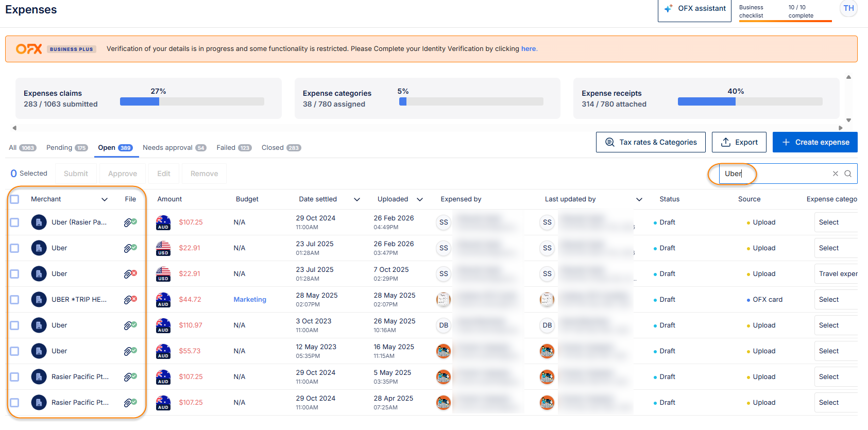Open failed attachment icon for Uber uploaded 7 Oct 2025

click(130, 274)
